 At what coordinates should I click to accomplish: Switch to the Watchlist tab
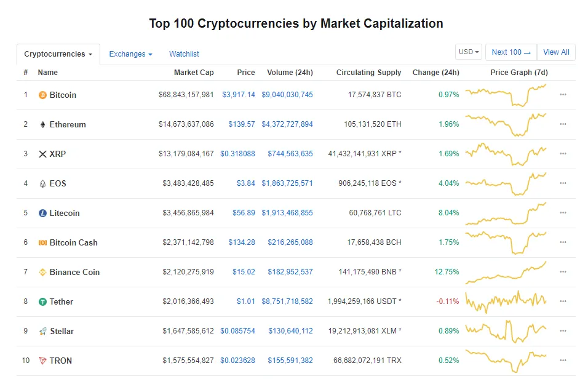[x=184, y=54]
